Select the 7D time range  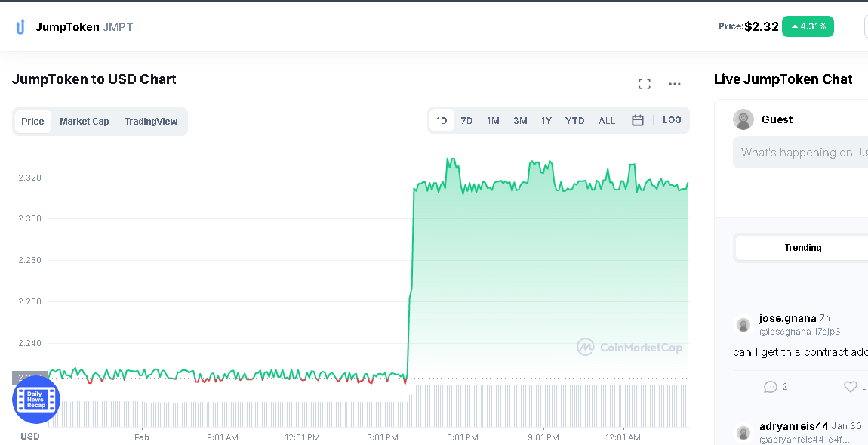click(466, 120)
